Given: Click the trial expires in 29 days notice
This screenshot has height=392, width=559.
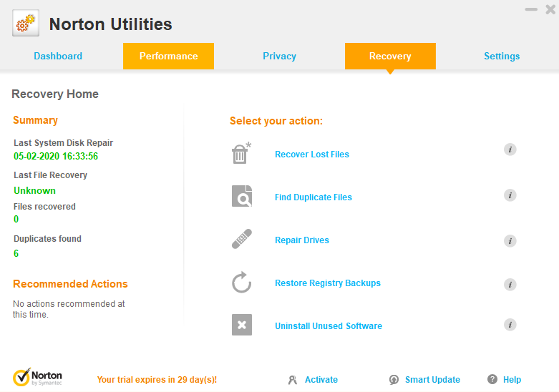Looking at the screenshot, I should (157, 380).
